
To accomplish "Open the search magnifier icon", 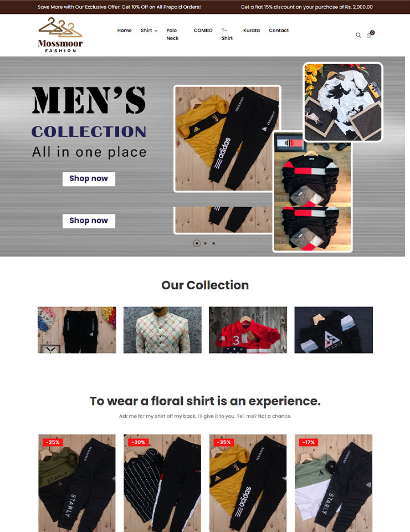I will (x=358, y=35).
